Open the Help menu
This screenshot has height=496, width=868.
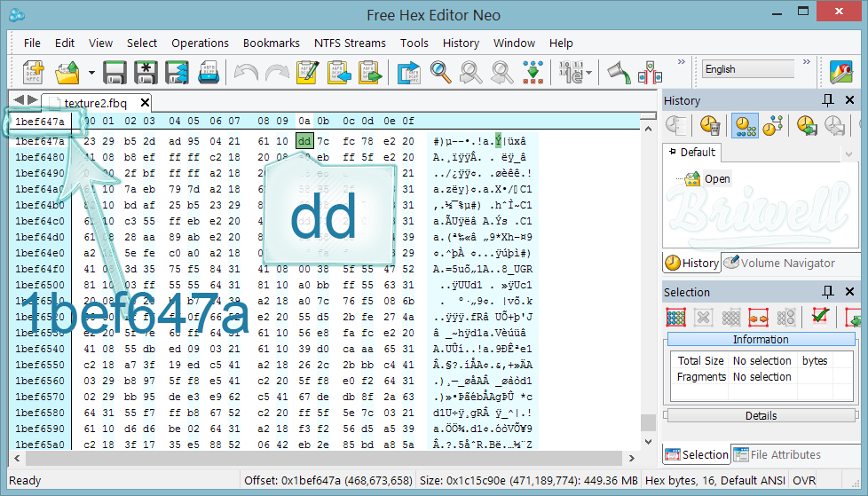click(x=561, y=43)
